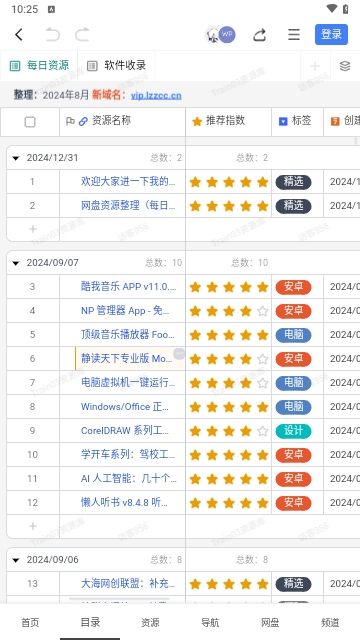Tick the select-all header checkbox
Screen dimensions: 360x640
coord(30,122)
